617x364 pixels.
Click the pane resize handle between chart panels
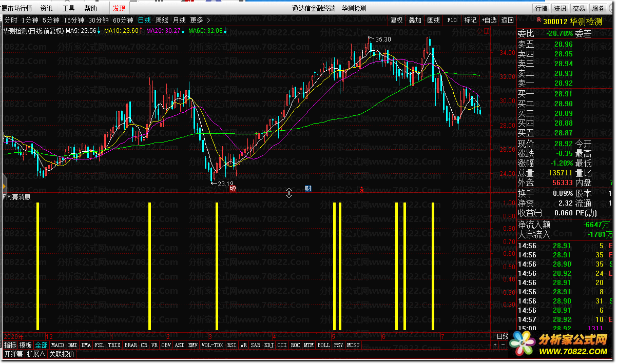[x=289, y=193]
